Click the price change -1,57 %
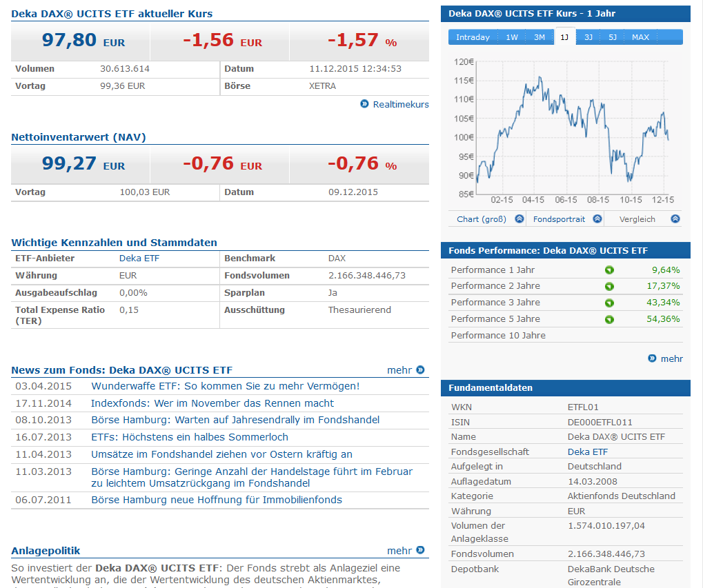This screenshot has height=588, width=703. 362,41
